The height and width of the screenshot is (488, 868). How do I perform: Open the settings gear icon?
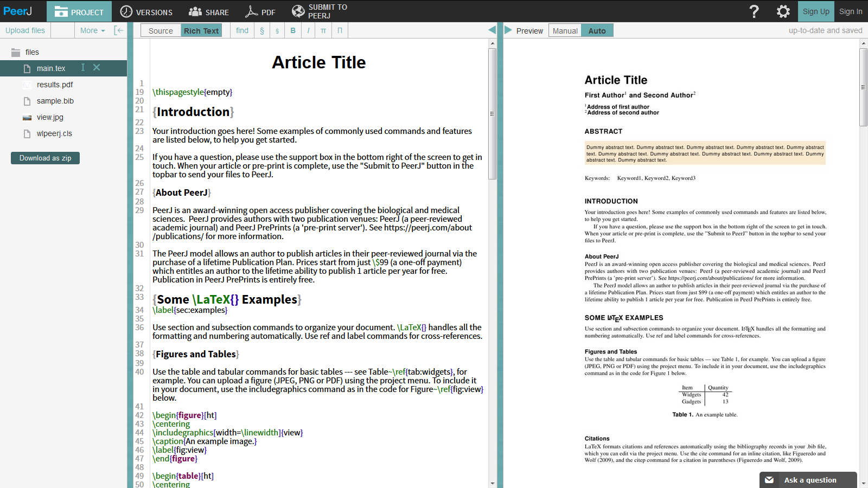[x=783, y=11]
